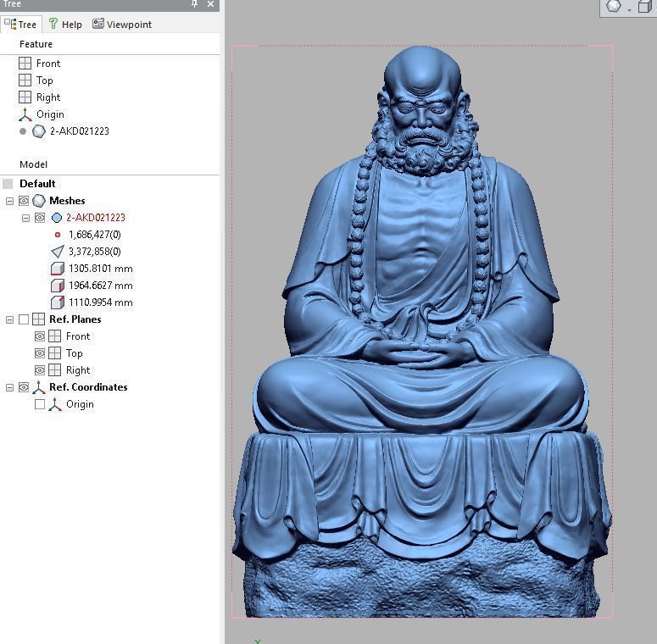Select Ref. Planes label
Image resolution: width=657 pixels, height=644 pixels.
click(x=75, y=319)
